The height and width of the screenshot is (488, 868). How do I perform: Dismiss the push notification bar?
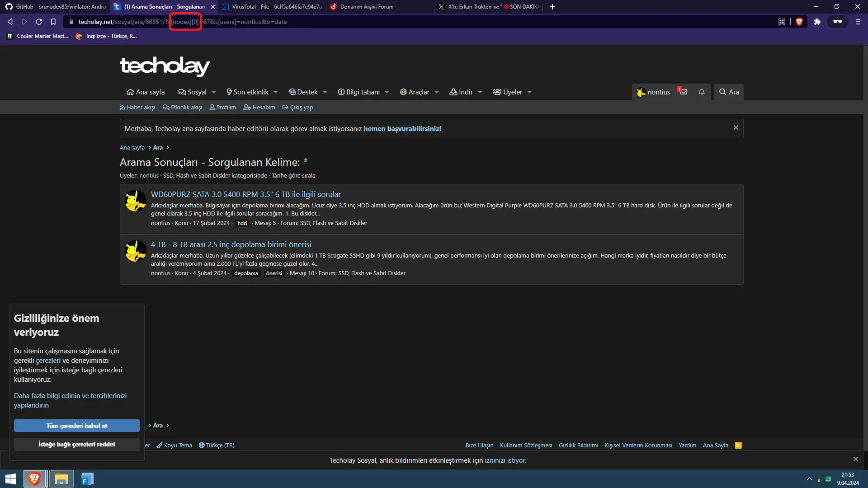pos(856,459)
